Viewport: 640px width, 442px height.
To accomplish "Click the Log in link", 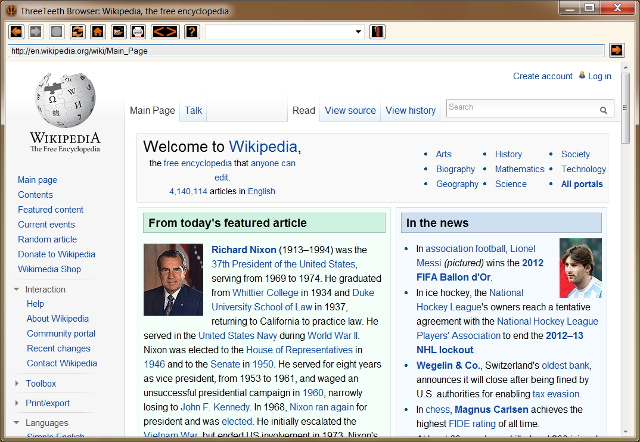I will (x=600, y=76).
